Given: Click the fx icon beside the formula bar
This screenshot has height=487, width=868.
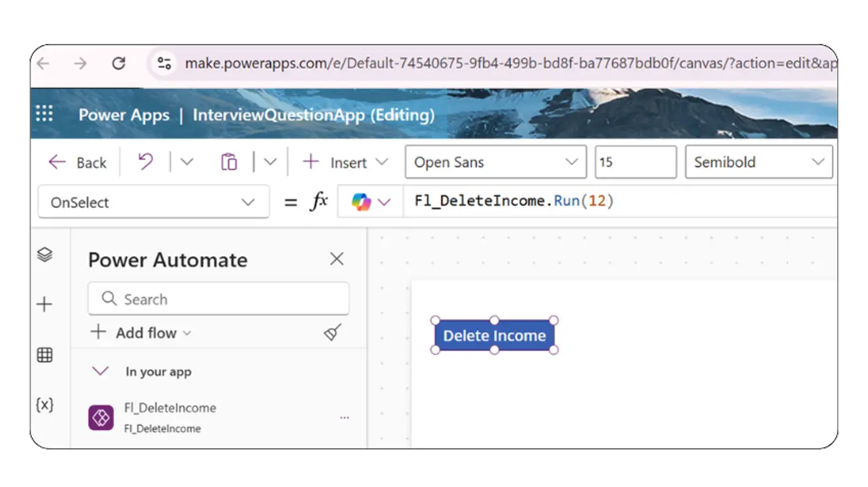Looking at the screenshot, I should point(318,201).
